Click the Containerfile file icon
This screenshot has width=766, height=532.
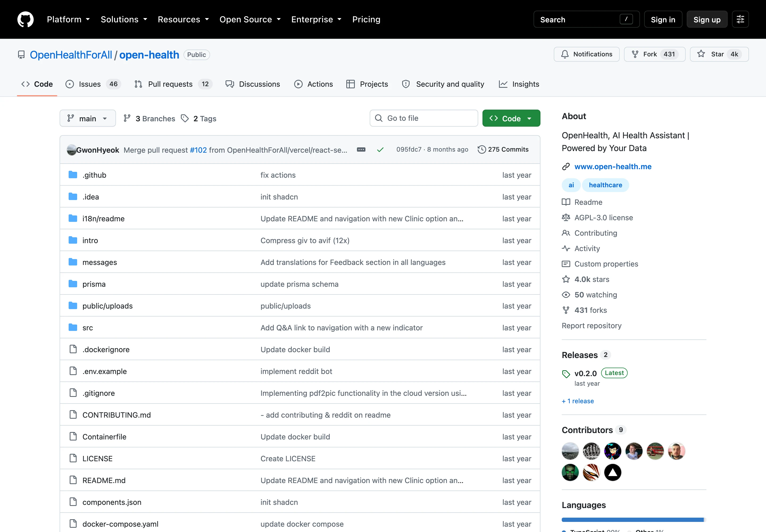click(73, 436)
